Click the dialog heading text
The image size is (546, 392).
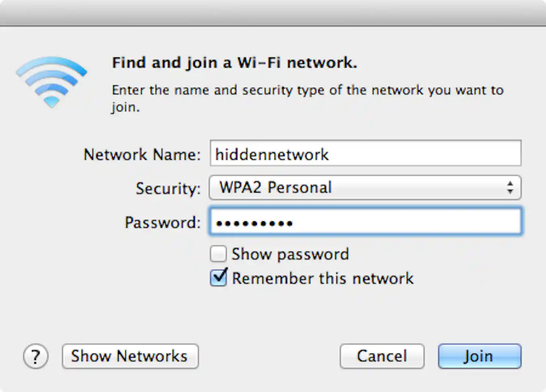click(x=235, y=63)
